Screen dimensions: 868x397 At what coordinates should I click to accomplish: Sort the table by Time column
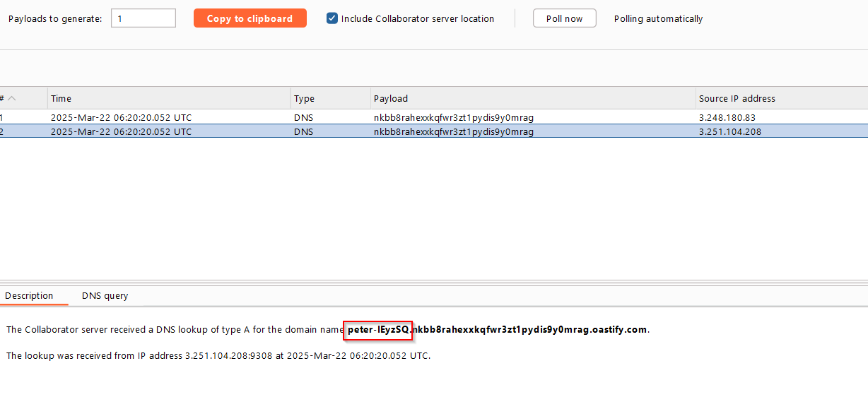170,98
